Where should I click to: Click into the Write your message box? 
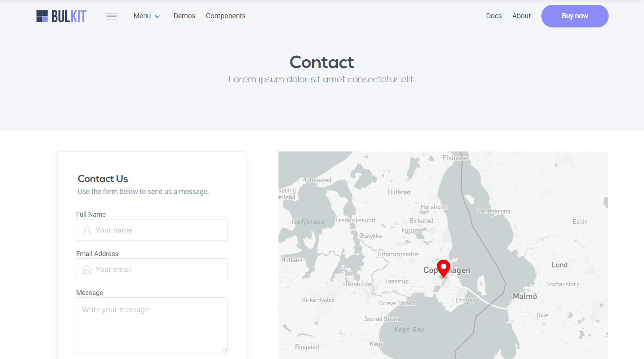151,325
